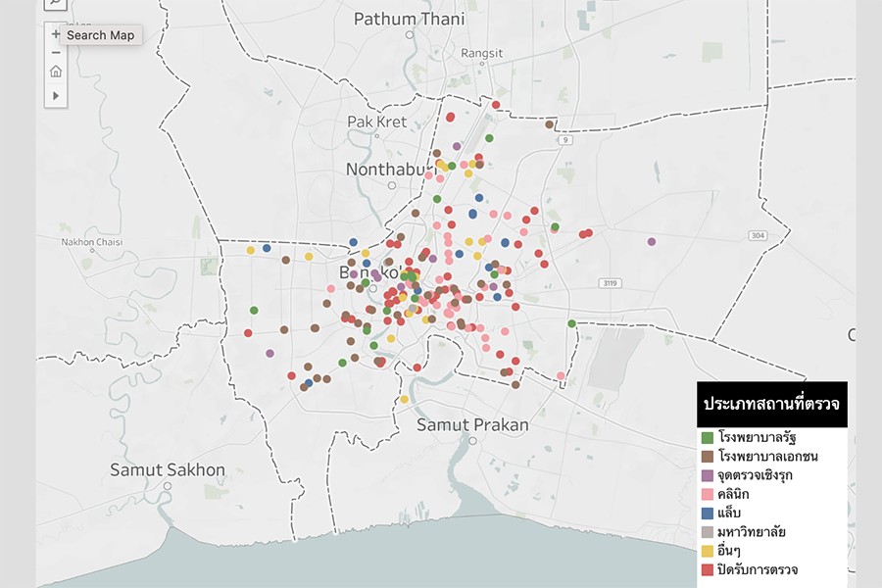Click the route 3119 highway shield
Image resolution: width=882 pixels, height=588 pixels.
(610, 283)
